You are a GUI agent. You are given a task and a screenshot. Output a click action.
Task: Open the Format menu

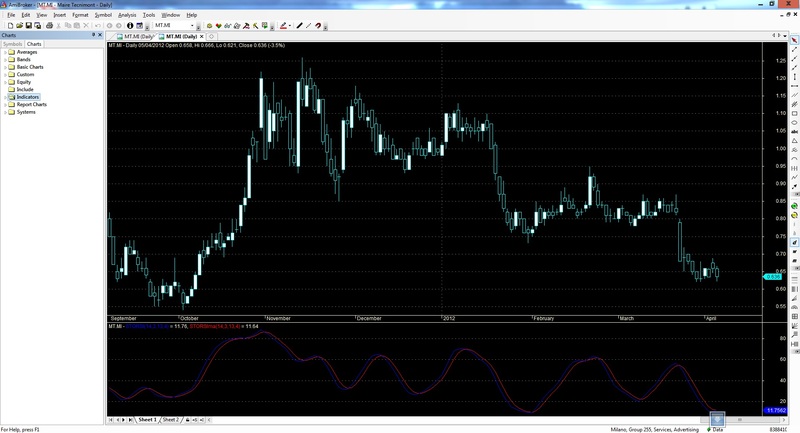coord(80,15)
